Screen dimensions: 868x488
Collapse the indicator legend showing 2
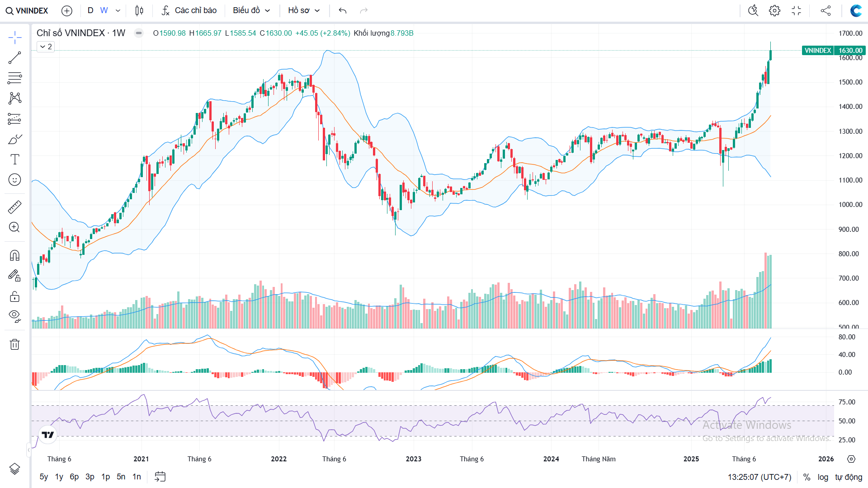point(46,47)
